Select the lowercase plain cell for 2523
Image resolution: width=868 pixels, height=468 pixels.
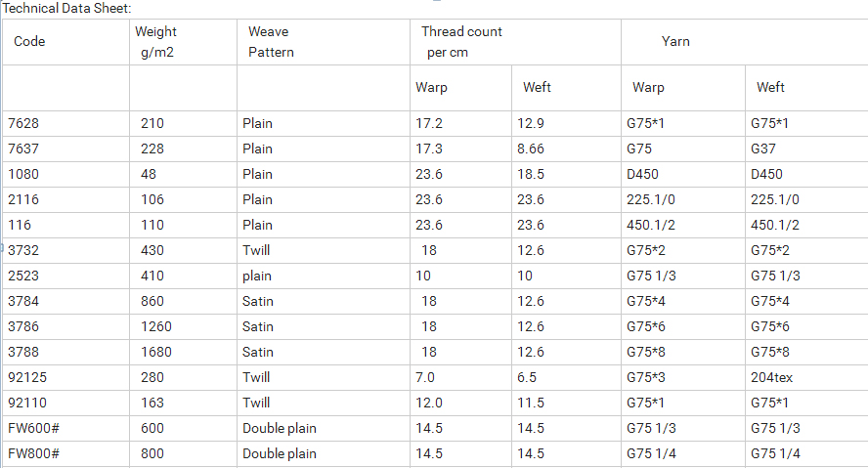(x=324, y=277)
